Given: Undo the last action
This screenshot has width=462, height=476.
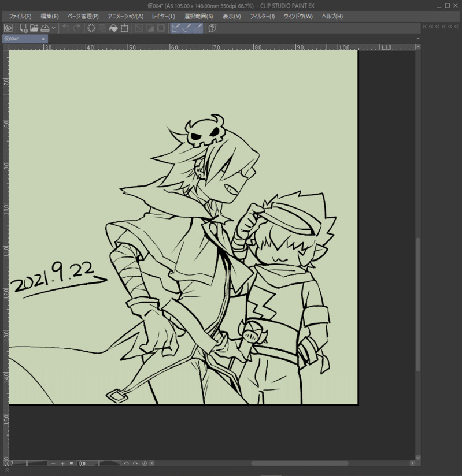Looking at the screenshot, I should [x=66, y=28].
